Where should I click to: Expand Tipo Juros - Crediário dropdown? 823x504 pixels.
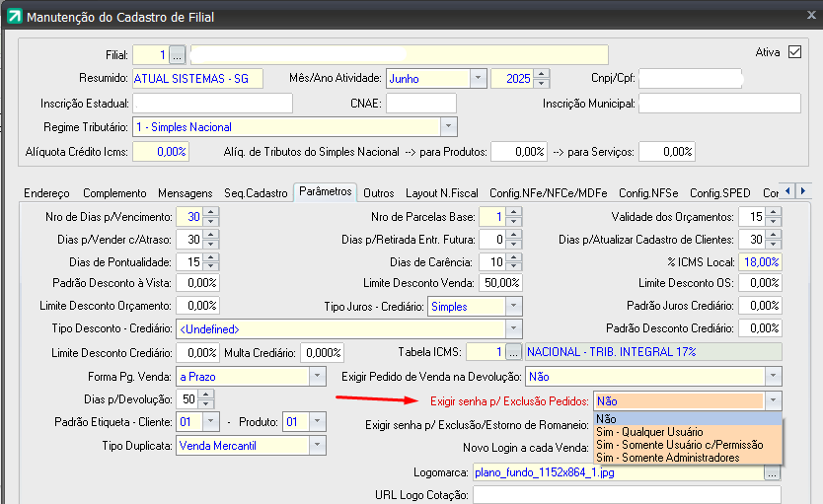point(513,306)
